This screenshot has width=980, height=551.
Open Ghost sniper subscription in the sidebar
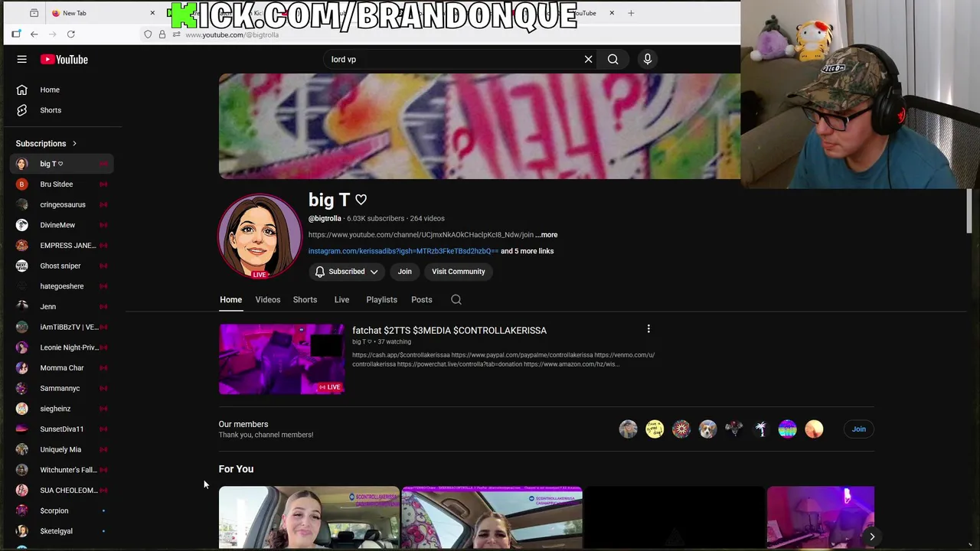pyautogui.click(x=61, y=266)
